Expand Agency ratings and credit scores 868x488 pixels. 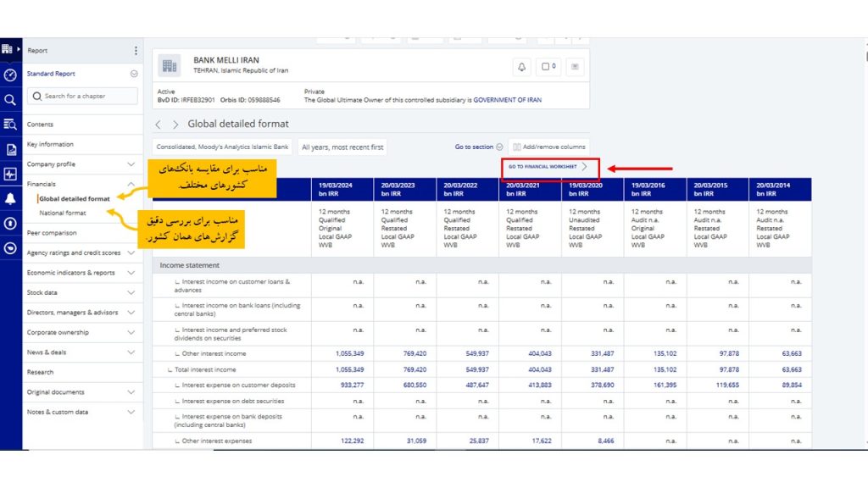131,252
